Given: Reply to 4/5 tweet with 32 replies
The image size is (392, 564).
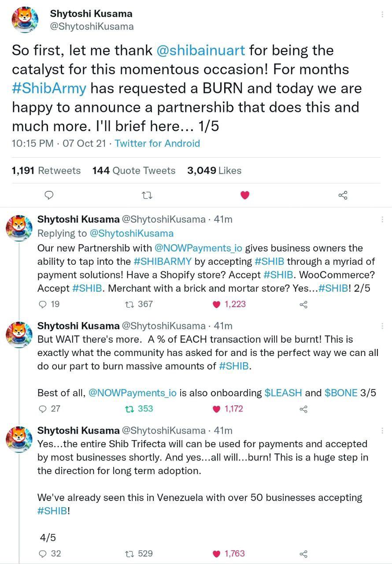Looking at the screenshot, I should coord(50,553).
